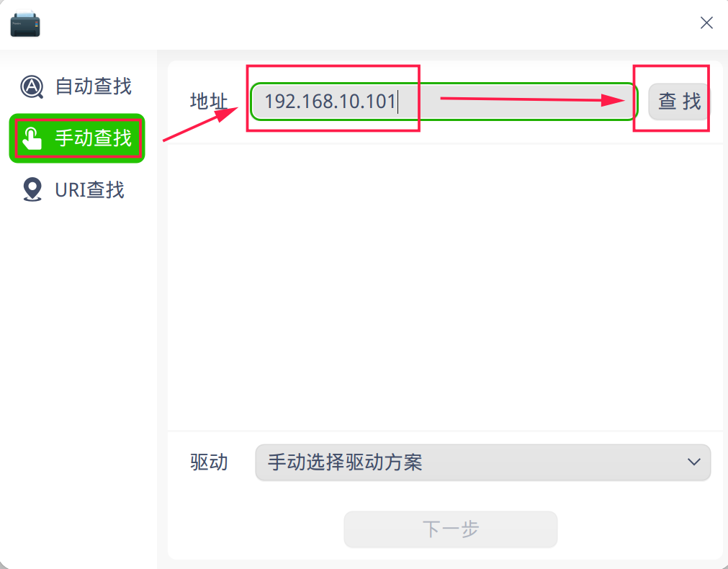Image resolution: width=728 pixels, height=569 pixels.
Task: Click empty title bar area beside printer icon
Action: (362, 23)
